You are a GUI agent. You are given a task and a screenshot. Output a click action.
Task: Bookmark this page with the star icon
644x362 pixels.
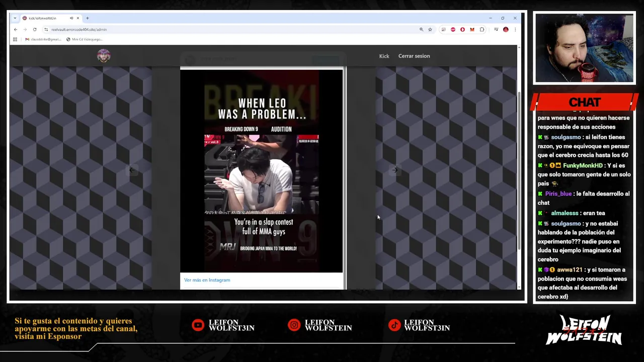point(430,30)
